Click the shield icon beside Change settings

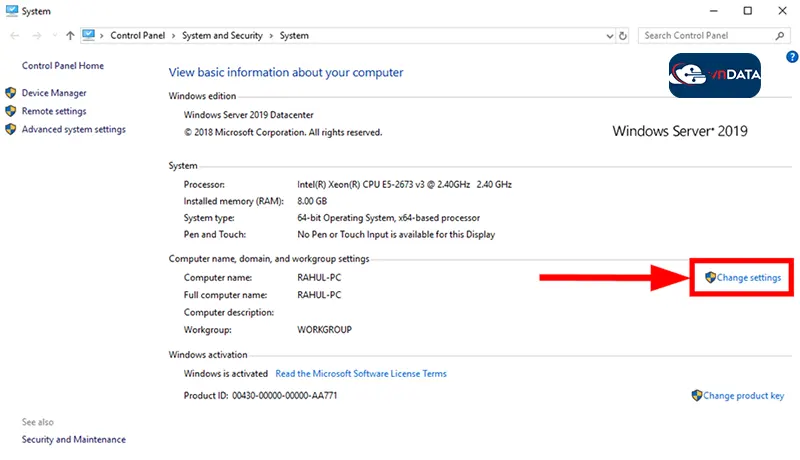710,277
